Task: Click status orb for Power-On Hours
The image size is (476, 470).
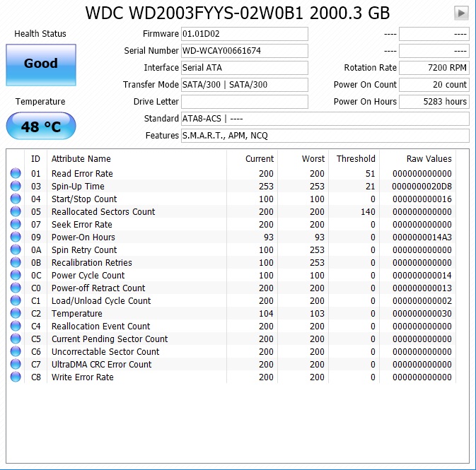Action: point(16,237)
